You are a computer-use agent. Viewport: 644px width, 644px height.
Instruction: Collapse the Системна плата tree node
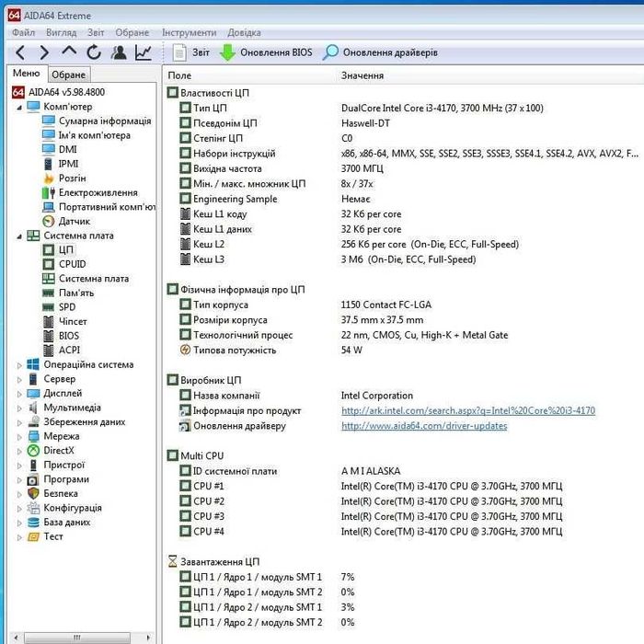coord(19,236)
